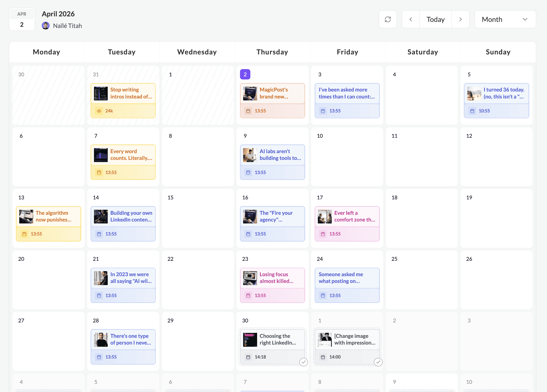Click the Today button
This screenshot has height=392, width=547.
tap(435, 19)
